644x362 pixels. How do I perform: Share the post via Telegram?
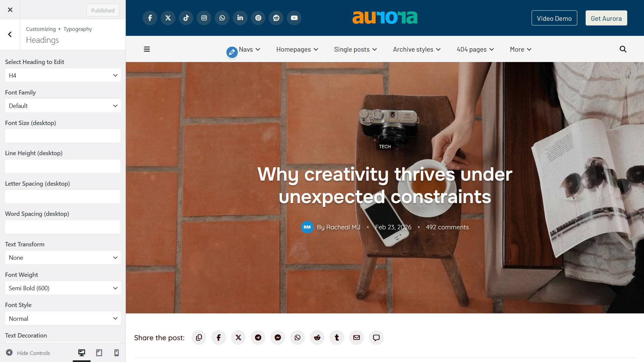(258, 338)
